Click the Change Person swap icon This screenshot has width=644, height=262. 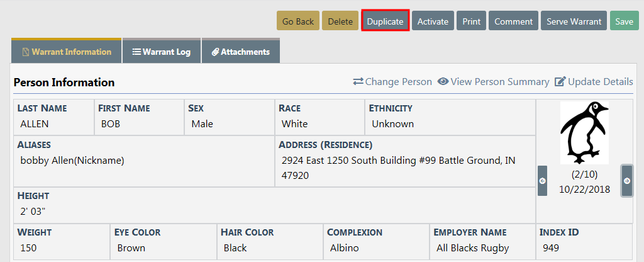358,82
